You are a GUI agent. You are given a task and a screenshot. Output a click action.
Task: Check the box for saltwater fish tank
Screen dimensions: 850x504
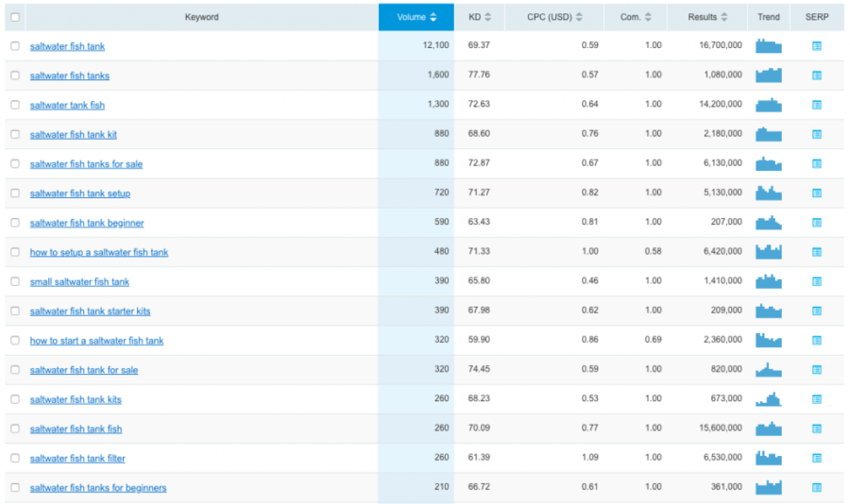click(x=15, y=46)
